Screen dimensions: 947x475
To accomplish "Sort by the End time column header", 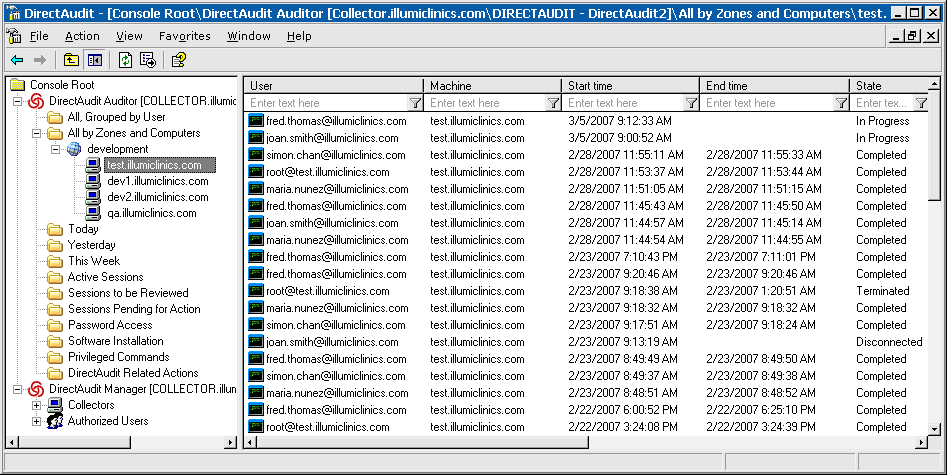I will click(774, 85).
